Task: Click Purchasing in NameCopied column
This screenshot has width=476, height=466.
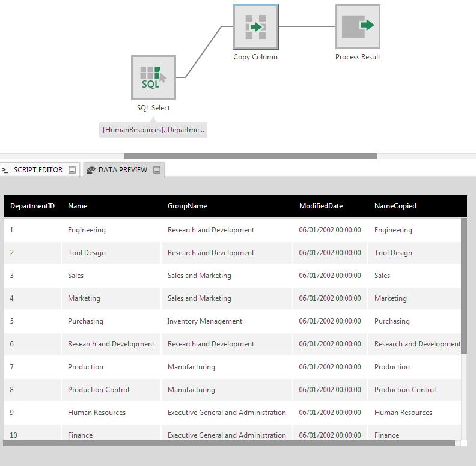Action: (415, 321)
